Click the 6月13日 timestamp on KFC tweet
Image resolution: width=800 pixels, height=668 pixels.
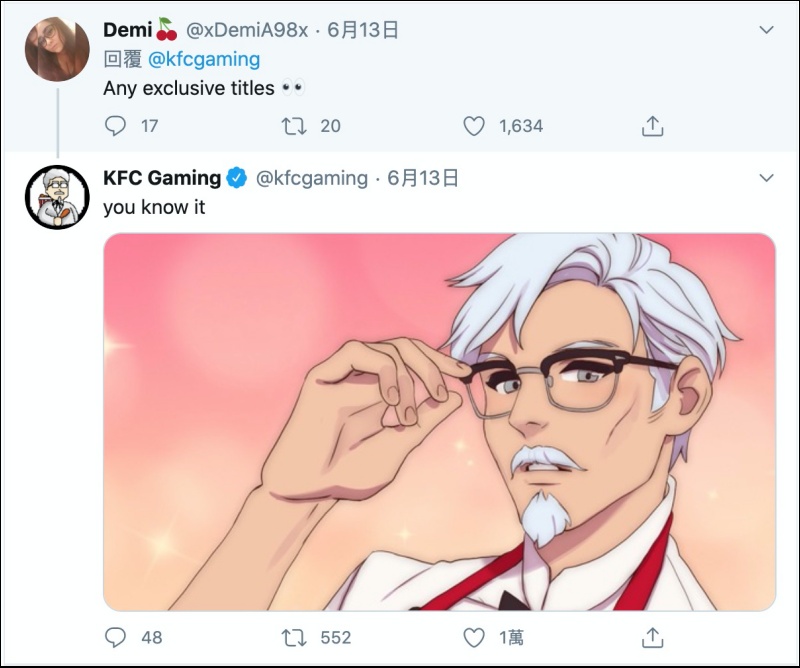coord(422,178)
